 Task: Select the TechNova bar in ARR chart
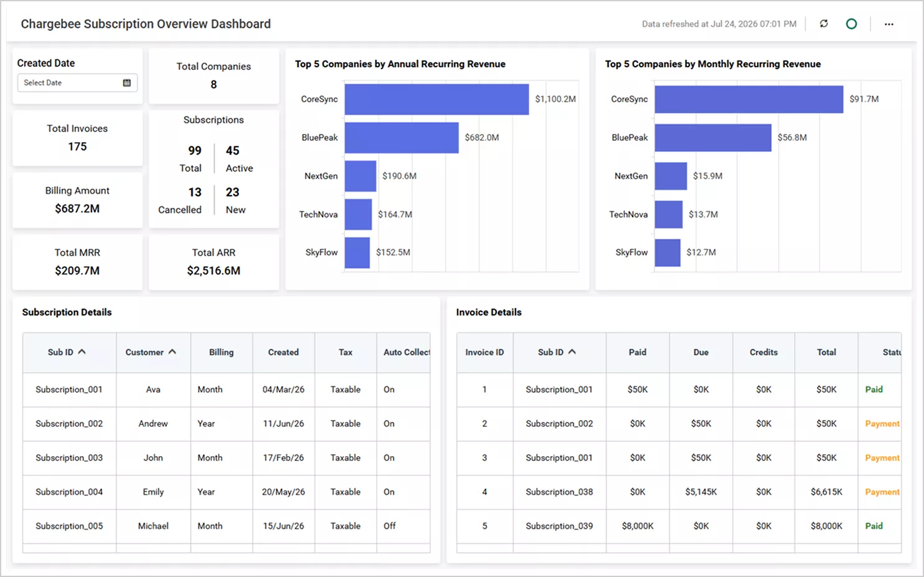[x=358, y=214]
